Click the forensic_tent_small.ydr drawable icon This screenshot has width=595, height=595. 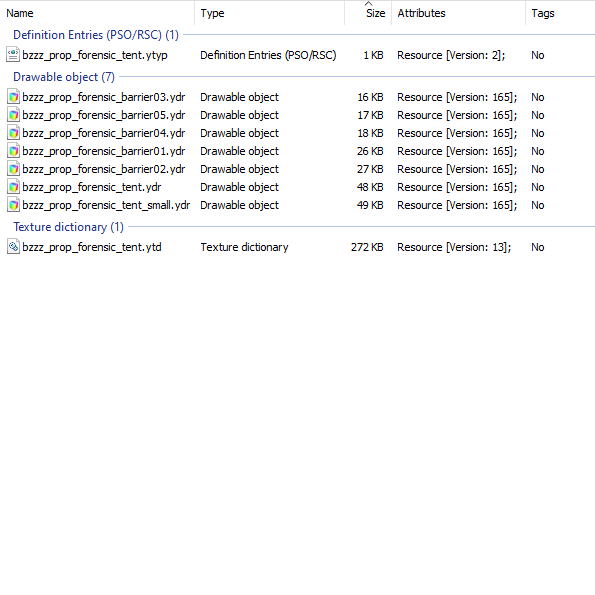pyautogui.click(x=13, y=205)
